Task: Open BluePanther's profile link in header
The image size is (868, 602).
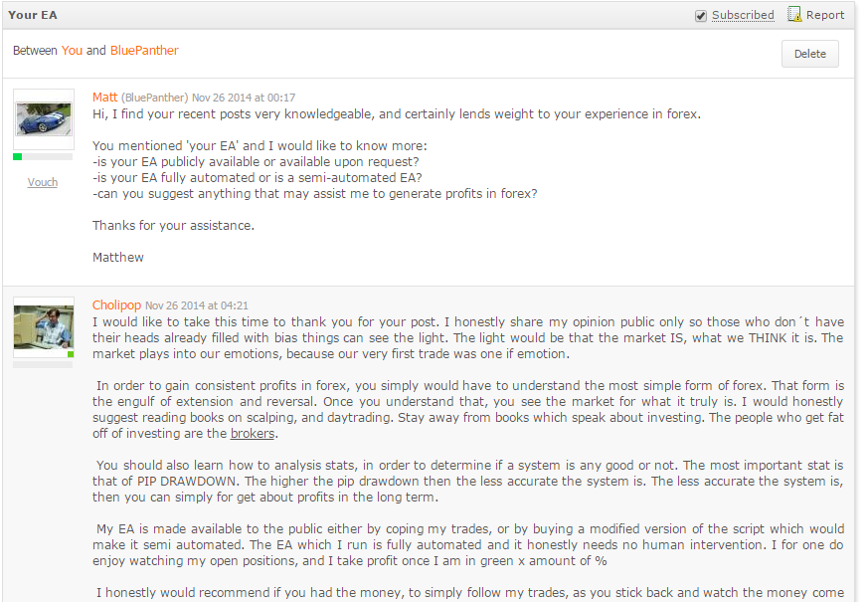Action: [x=144, y=51]
